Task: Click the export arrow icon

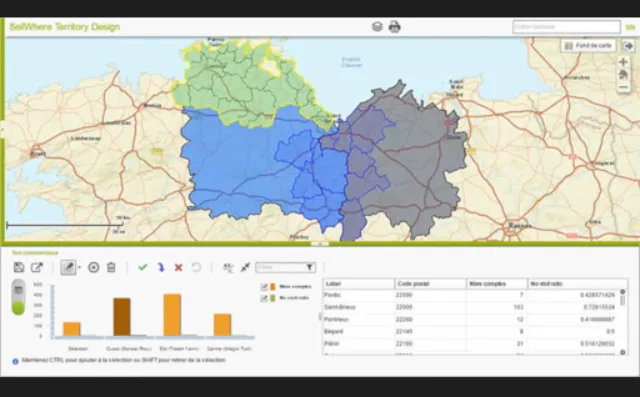Action: pos(37,267)
